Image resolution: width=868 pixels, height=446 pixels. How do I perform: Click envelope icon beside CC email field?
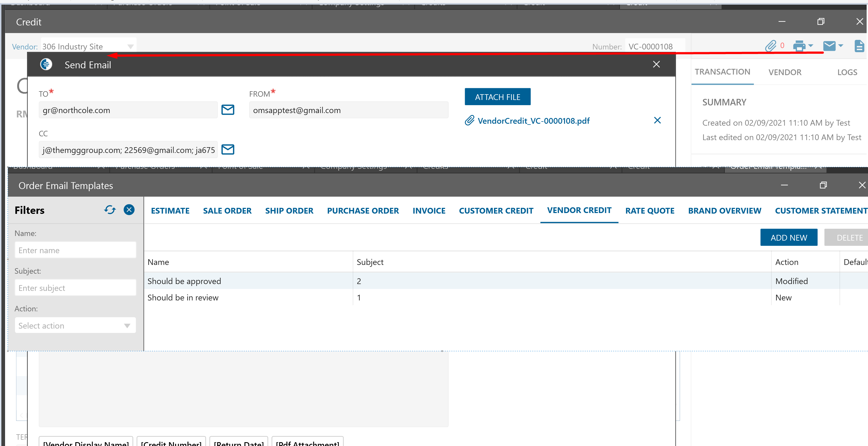coord(228,150)
